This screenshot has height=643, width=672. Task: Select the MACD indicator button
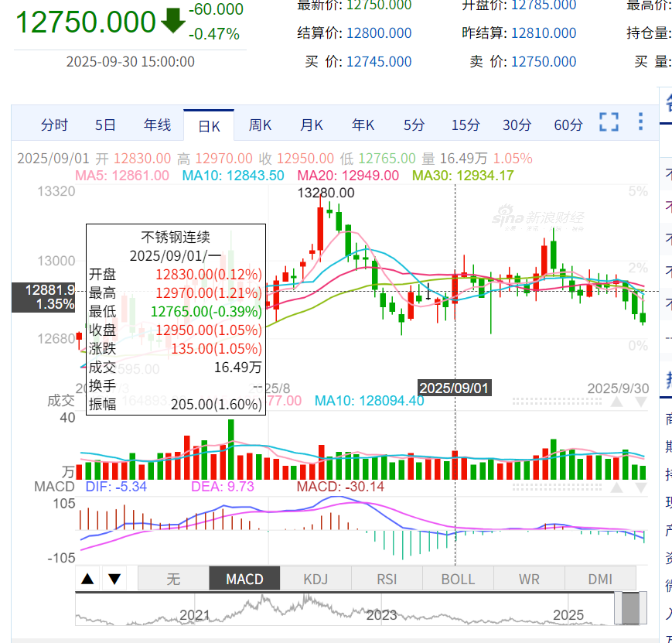click(244, 579)
